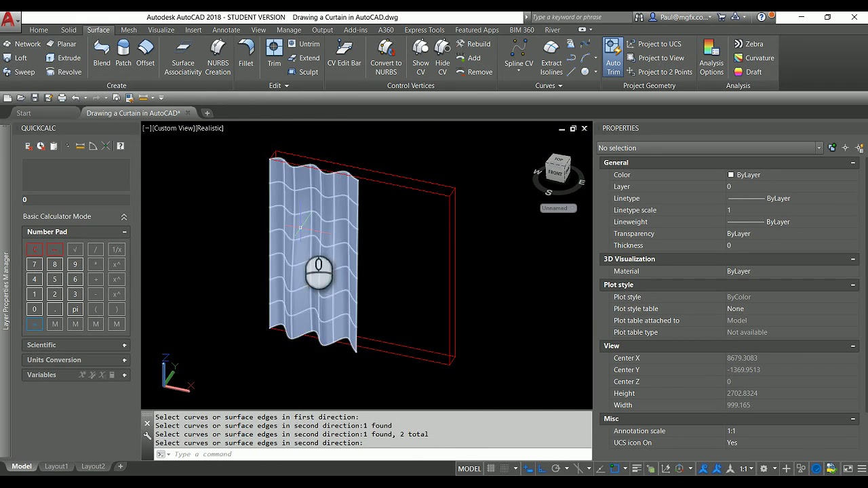Click Project to 2 Points

(659, 72)
